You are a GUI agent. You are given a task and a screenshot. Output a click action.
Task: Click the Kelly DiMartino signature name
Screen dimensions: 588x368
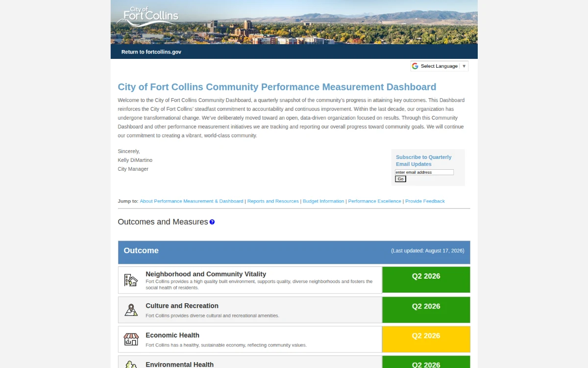[x=135, y=160]
